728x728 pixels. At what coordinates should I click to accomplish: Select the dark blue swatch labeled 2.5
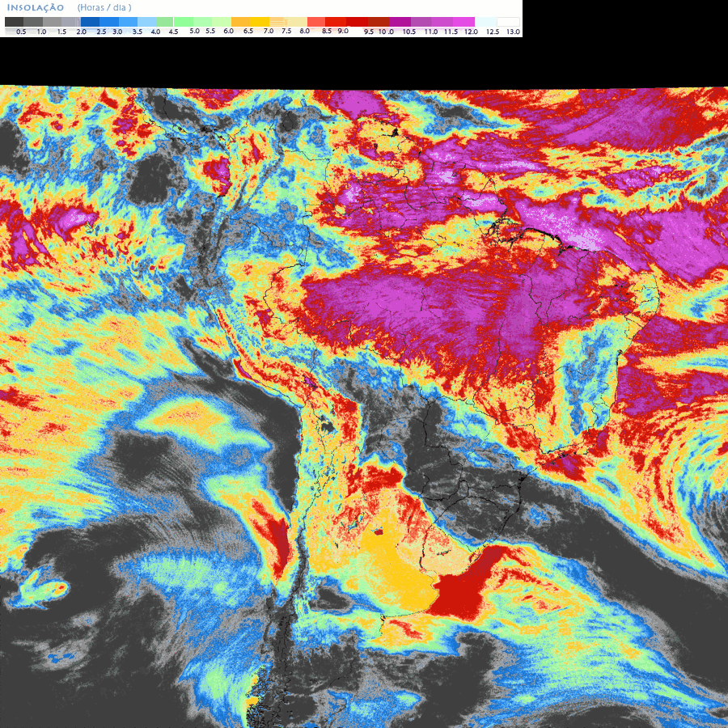90,22
